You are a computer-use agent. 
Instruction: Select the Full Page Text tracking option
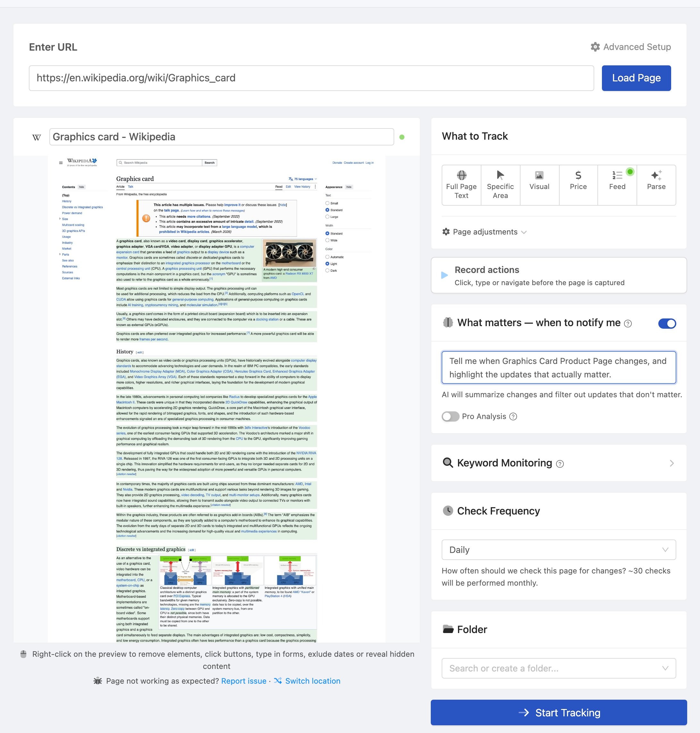(461, 185)
